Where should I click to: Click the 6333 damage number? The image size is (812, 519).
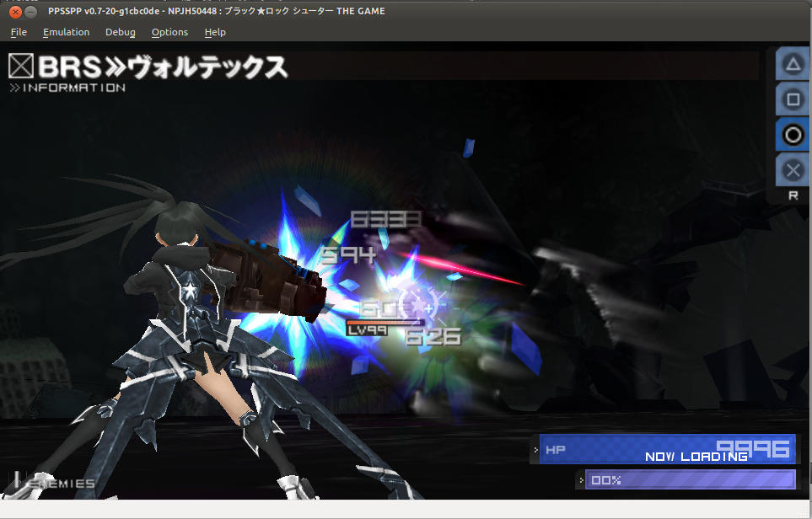(386, 219)
